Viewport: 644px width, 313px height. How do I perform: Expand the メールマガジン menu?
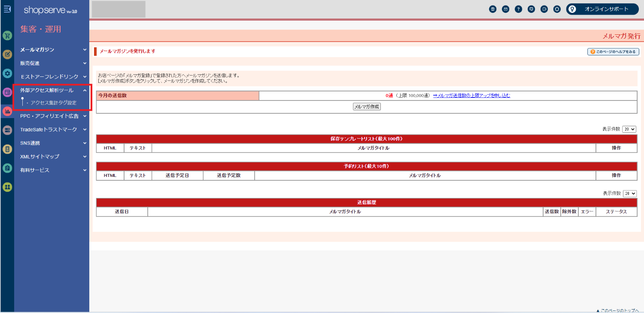click(x=53, y=50)
